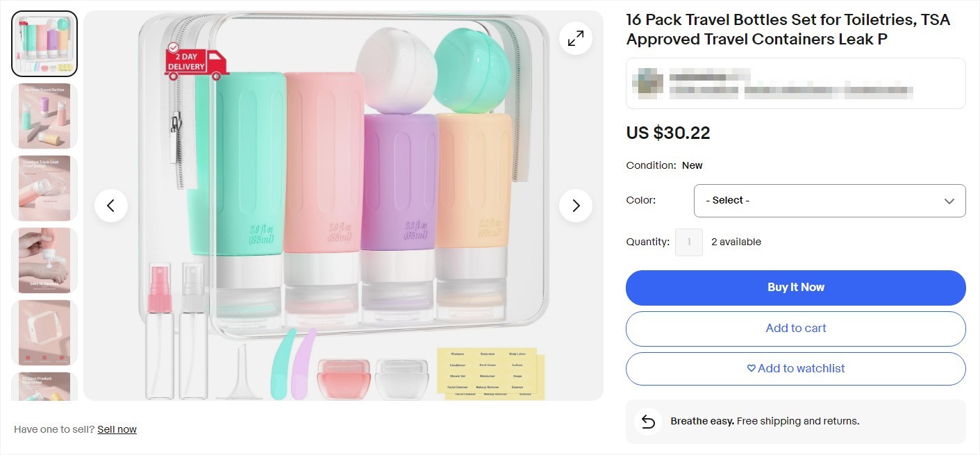The image size is (980, 455).
Task: View the thumbnail showing hand squeezing bottle
Action: coord(44,260)
